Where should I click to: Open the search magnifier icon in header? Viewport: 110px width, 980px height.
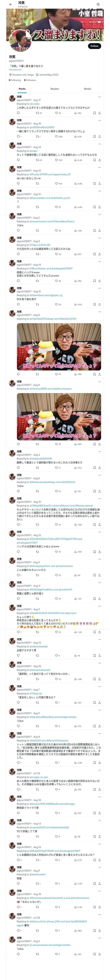click(98, 5)
